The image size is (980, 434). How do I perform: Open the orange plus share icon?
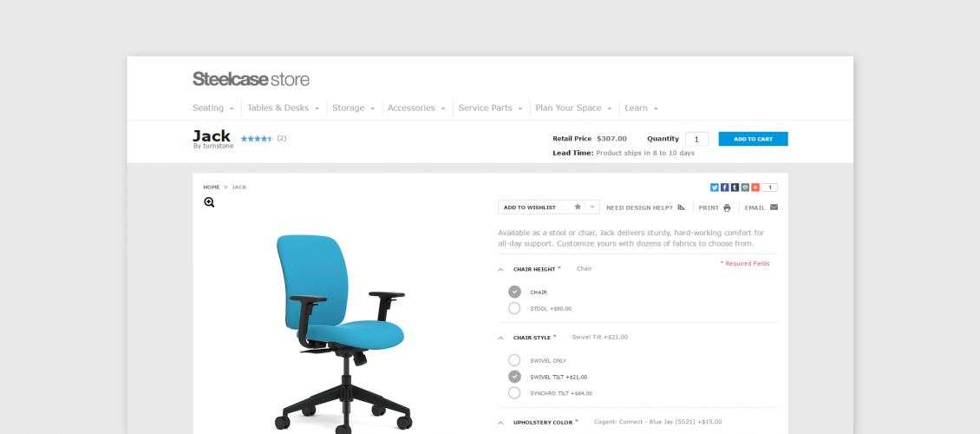pyautogui.click(x=755, y=187)
